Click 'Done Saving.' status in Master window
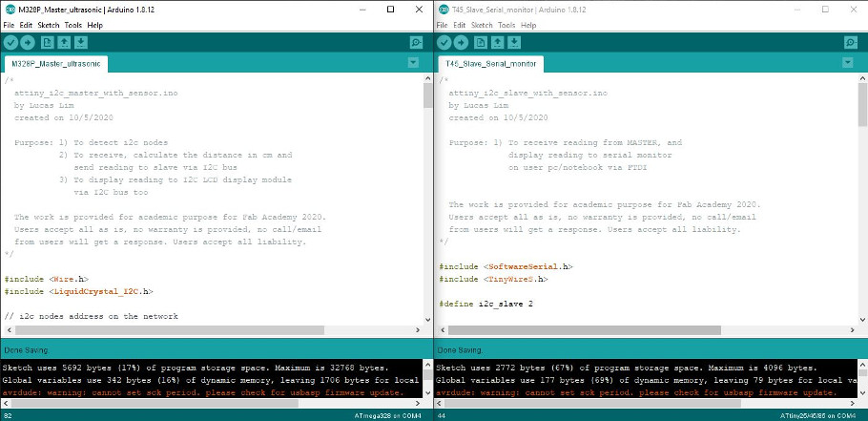This screenshot has width=868, height=421. [27, 350]
